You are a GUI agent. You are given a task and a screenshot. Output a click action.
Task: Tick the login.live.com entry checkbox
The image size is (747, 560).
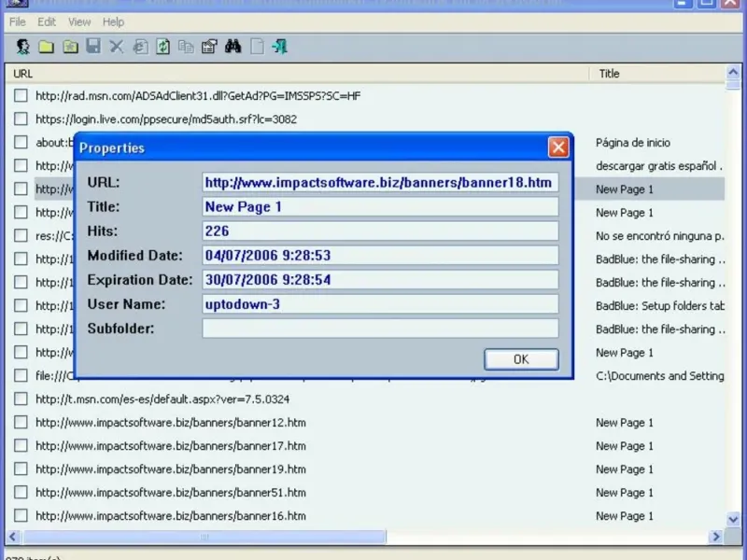pos(21,119)
